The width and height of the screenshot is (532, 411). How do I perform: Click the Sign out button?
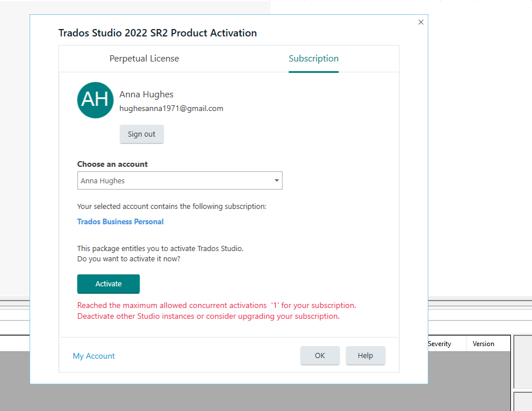pos(141,134)
